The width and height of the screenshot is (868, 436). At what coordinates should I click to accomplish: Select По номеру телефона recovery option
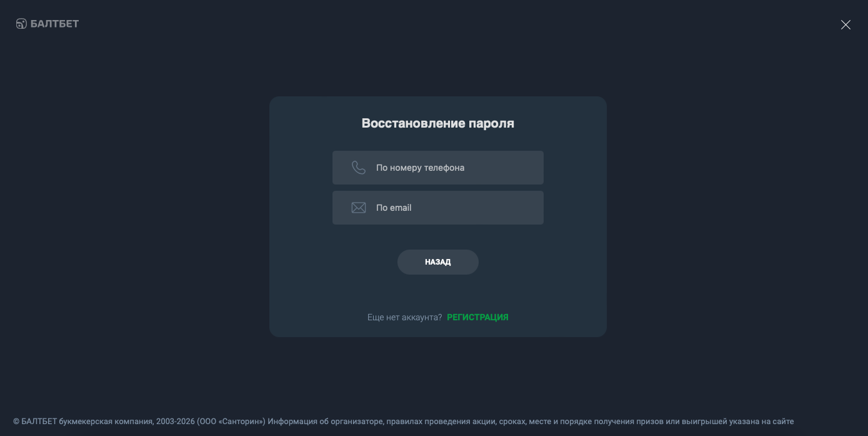tap(437, 168)
